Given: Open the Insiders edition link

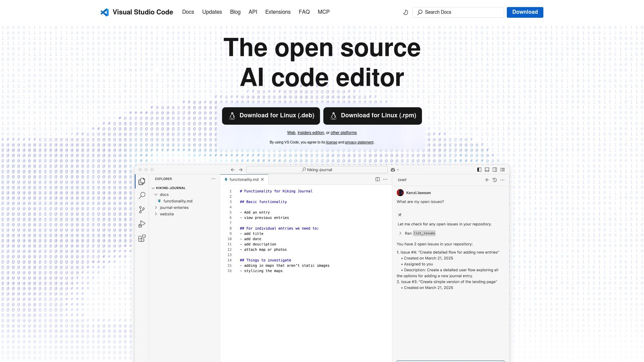Looking at the screenshot, I should coord(311,133).
